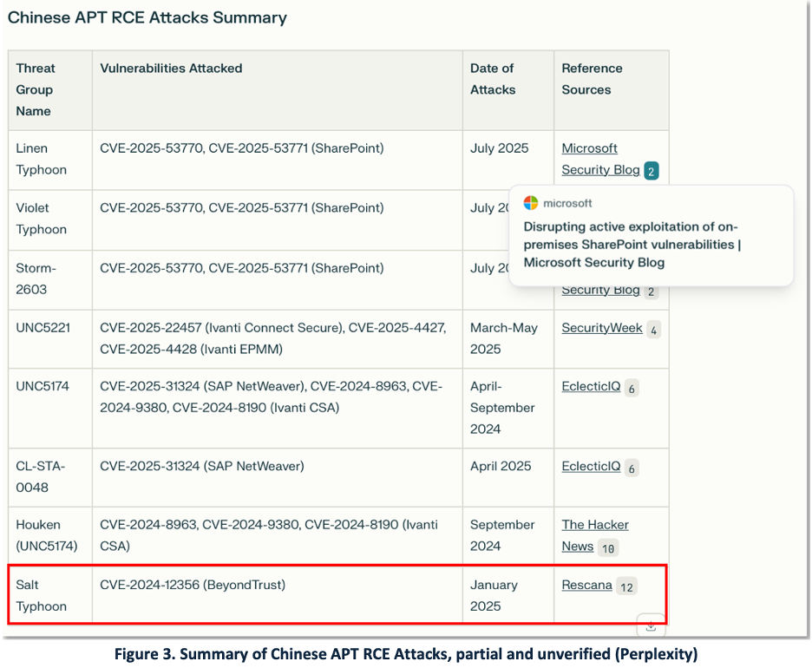Select the "UNC5221" threat group cell
The height and width of the screenshot is (668, 812).
click(x=50, y=339)
